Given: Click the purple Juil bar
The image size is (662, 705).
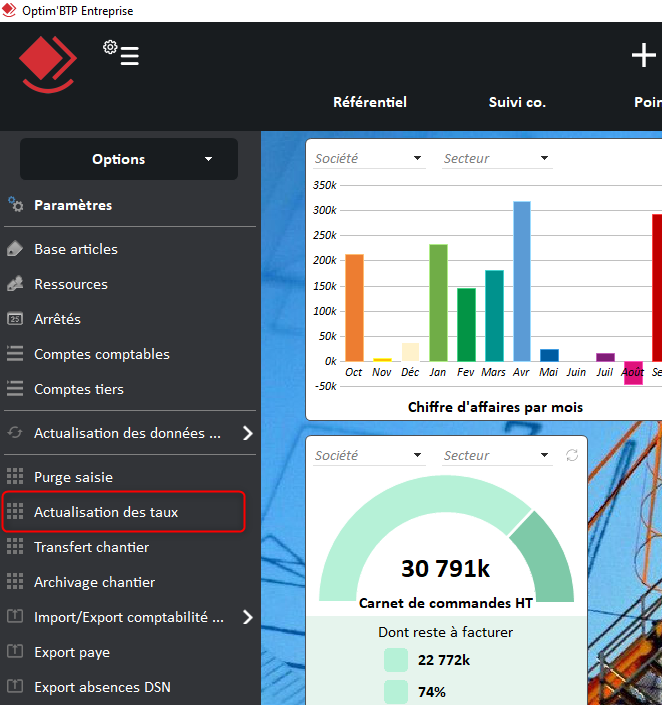Looking at the screenshot, I should click(605, 357).
